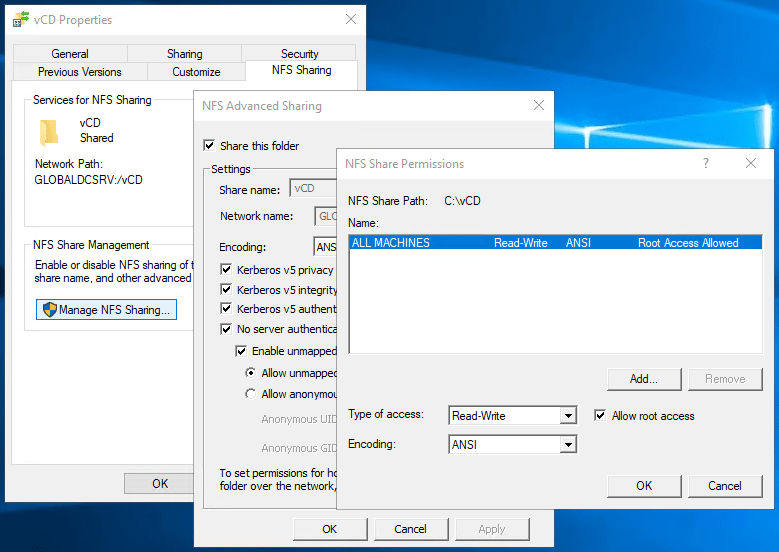Close the vCD Properties window
Image resolution: width=779 pixels, height=552 pixels.
(351, 19)
